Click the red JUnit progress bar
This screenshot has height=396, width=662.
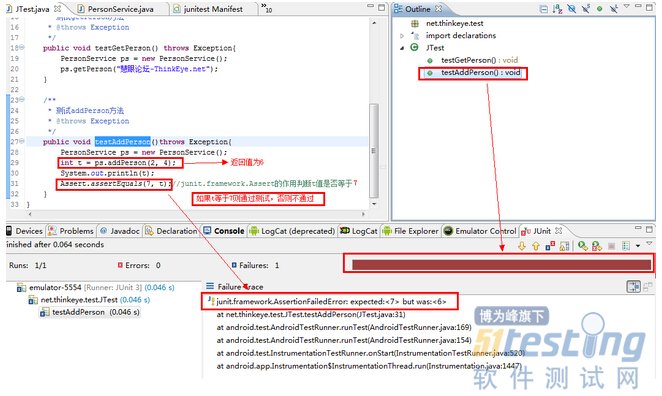point(501,265)
